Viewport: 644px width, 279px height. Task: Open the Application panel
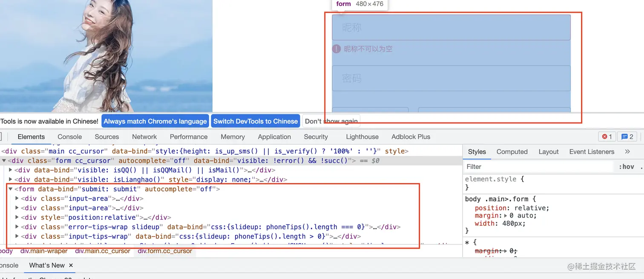pos(274,137)
